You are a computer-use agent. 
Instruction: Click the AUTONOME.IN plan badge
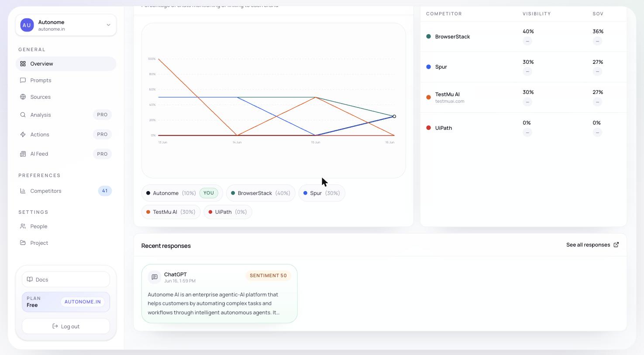coord(83,302)
